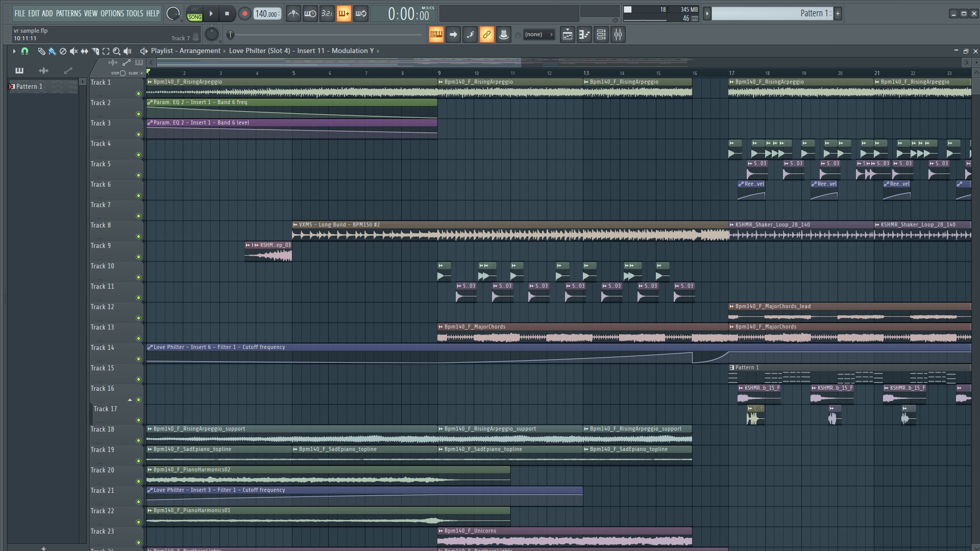
Task: Toggle loop recording button
Action: [x=361, y=14]
